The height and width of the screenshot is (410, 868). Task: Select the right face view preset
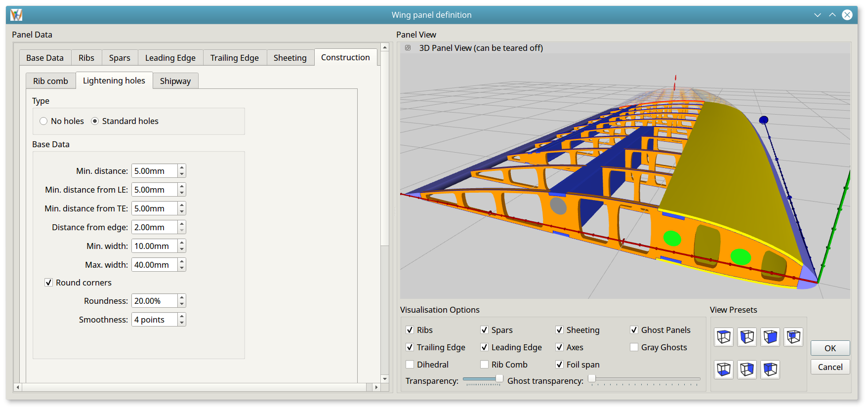747,369
